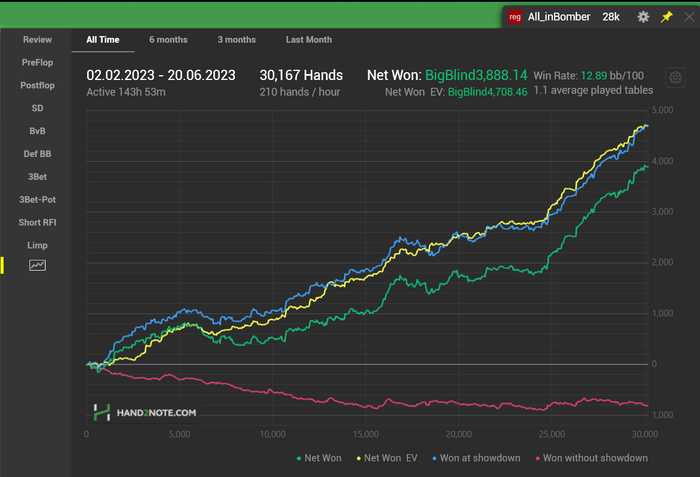
Task: Click the 28k hands count label
Action: [x=611, y=17]
